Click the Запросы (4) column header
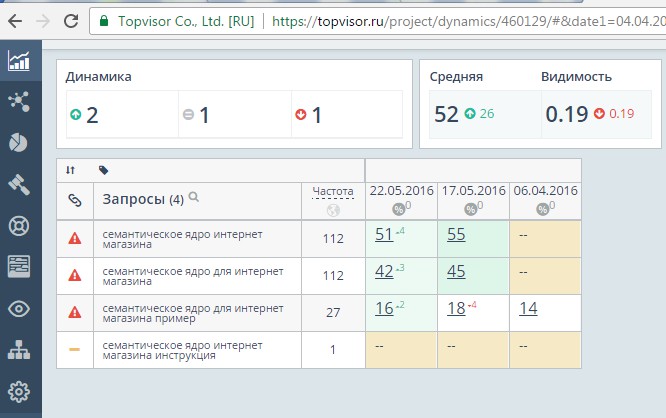The width and height of the screenshot is (666, 418). (x=143, y=199)
